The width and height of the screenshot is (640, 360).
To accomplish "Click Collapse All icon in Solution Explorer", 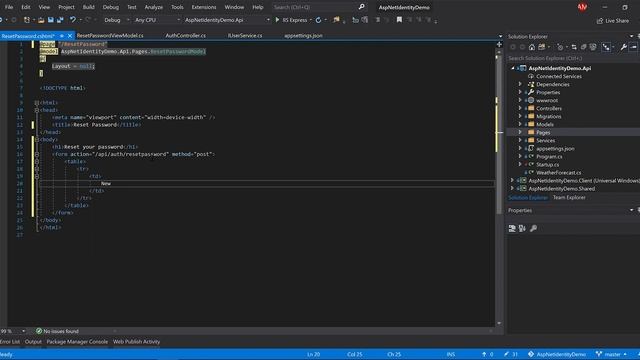I will pos(584,47).
